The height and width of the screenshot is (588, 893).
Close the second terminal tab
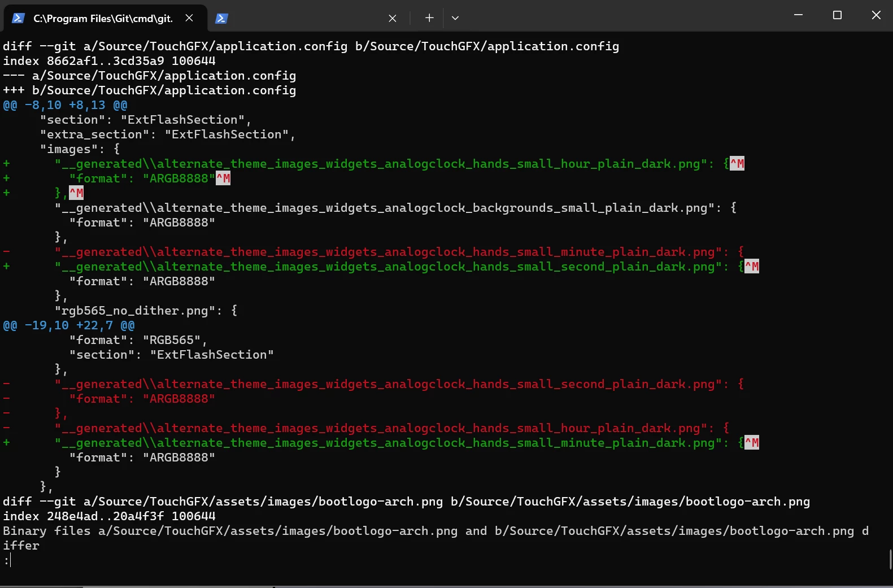point(393,18)
